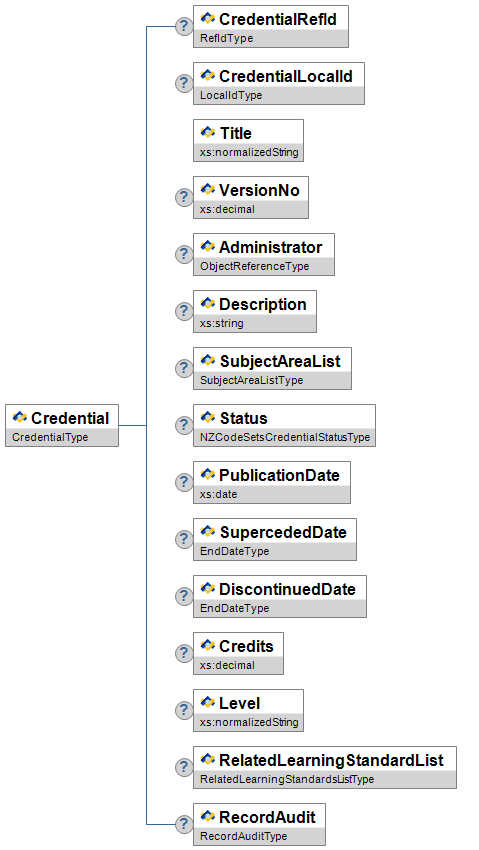
Task: Click the question mark icon beside VersionNo
Action: click(x=184, y=197)
